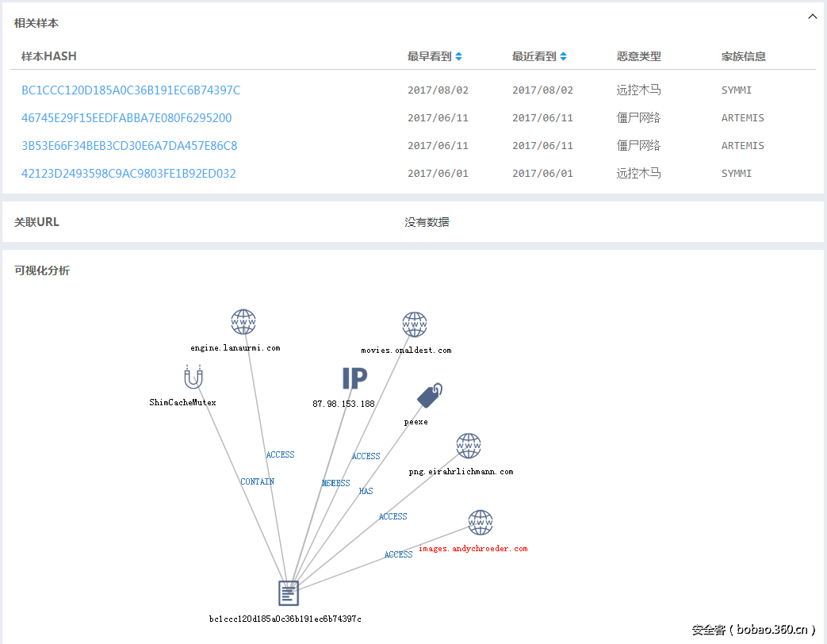
Task: Open hash BC1CCC120D185A0C36B191EC6B74397C
Action: tap(131, 90)
